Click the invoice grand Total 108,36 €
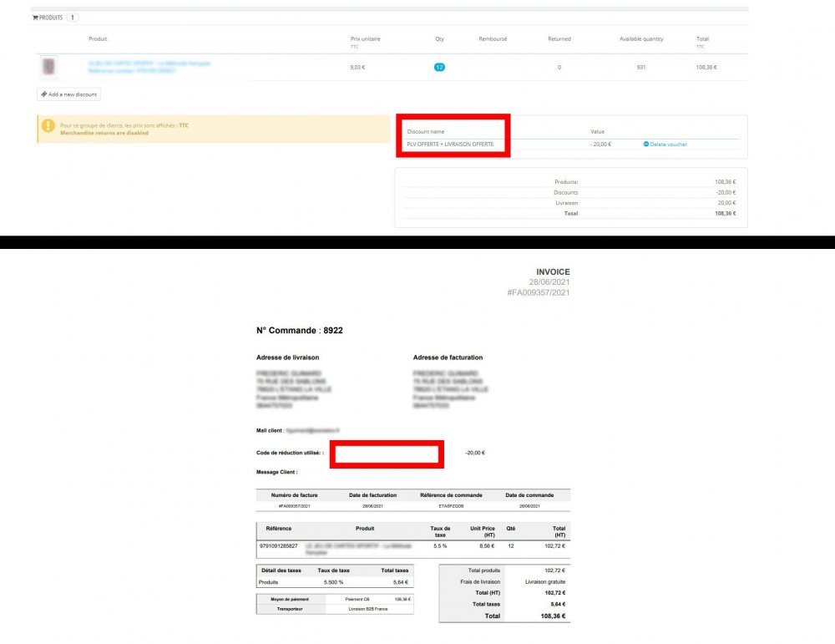The image size is (835, 644). [553, 616]
